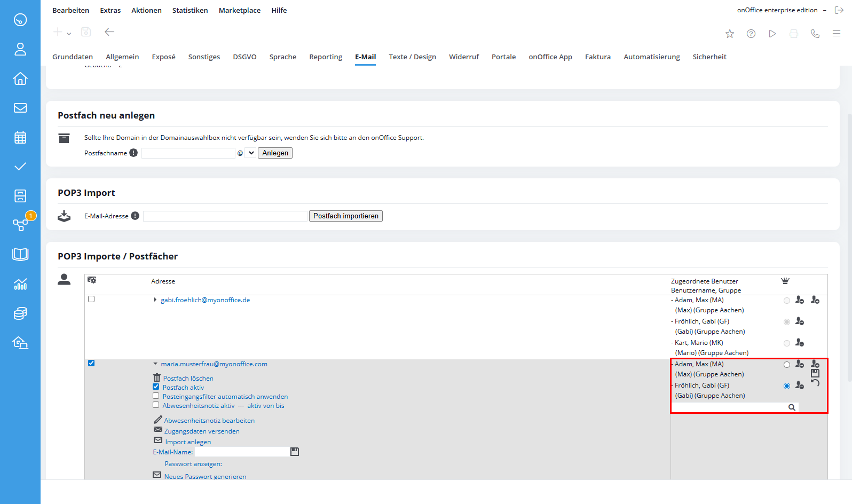Select checkbox for gabi.froehlich mailbox row
Image resolution: width=852 pixels, height=504 pixels.
(x=91, y=300)
